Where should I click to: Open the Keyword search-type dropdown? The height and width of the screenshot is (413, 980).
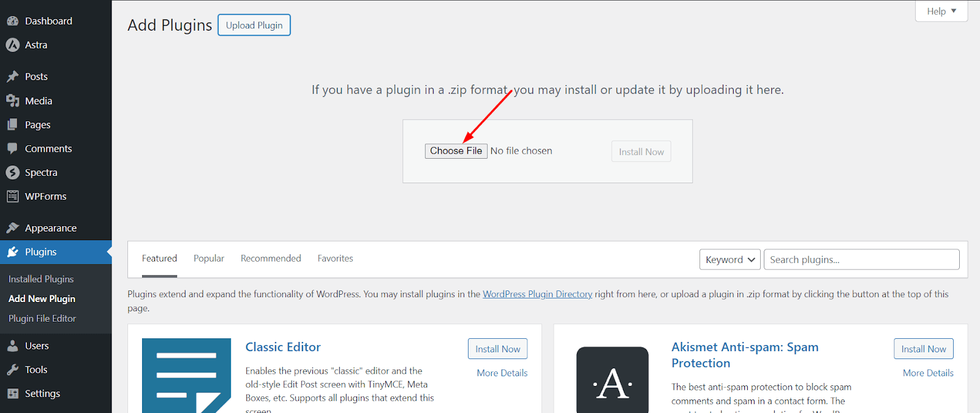(730, 259)
